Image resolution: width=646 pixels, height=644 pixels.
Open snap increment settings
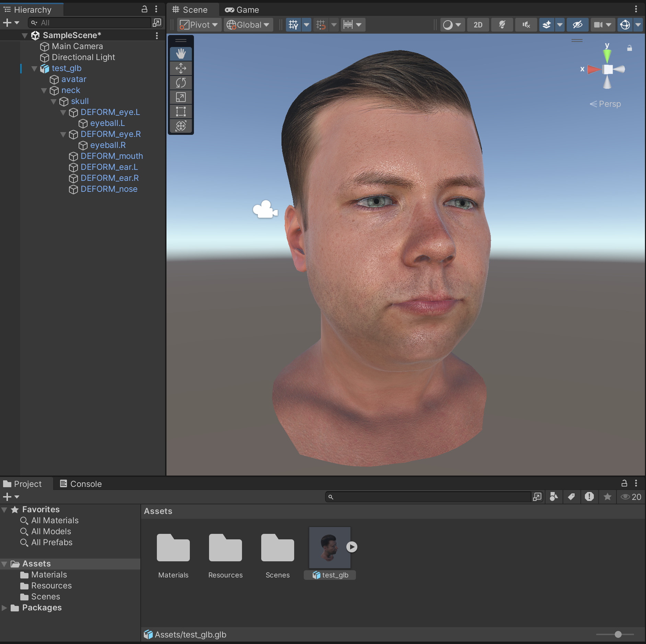click(353, 25)
